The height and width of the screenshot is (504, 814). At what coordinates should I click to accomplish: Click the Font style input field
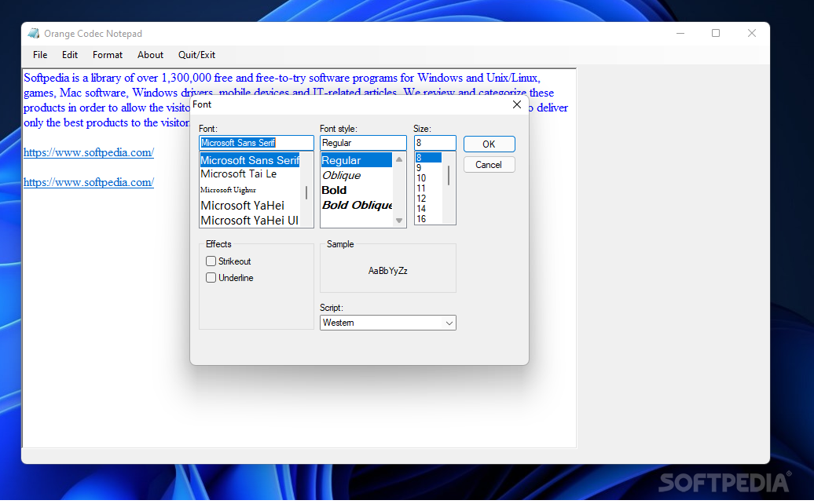tap(363, 143)
